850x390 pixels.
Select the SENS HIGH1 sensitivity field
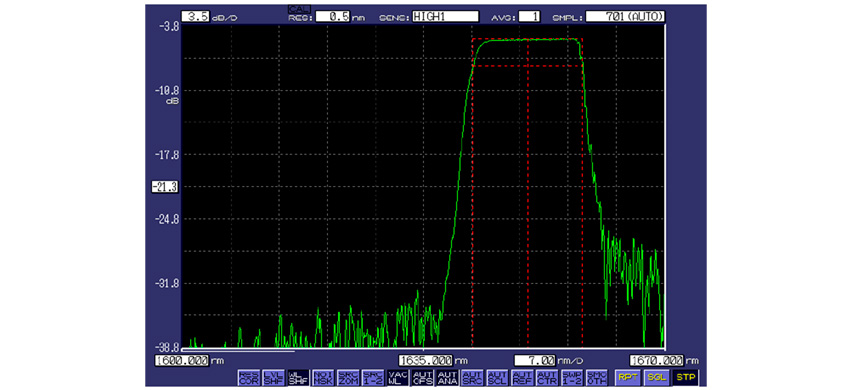445,17
